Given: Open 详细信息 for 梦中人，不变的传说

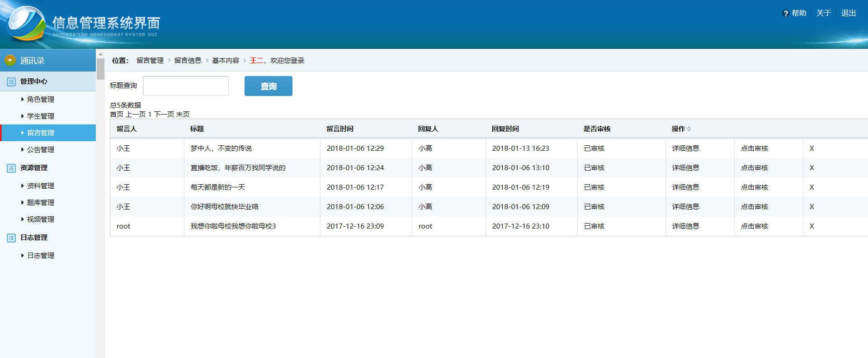Looking at the screenshot, I should tap(685, 148).
